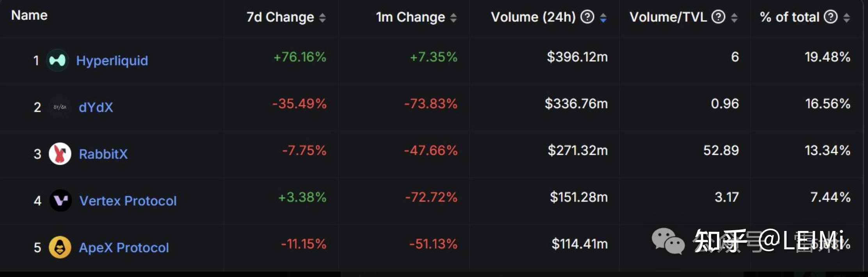
Task: Sort by % of total arrows
Action: 846,18
